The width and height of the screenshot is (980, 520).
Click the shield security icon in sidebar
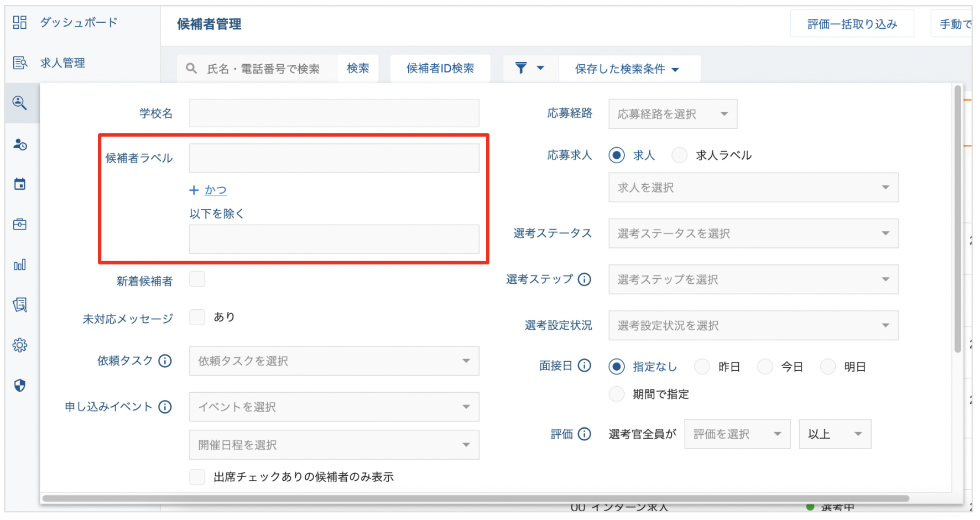click(x=20, y=385)
